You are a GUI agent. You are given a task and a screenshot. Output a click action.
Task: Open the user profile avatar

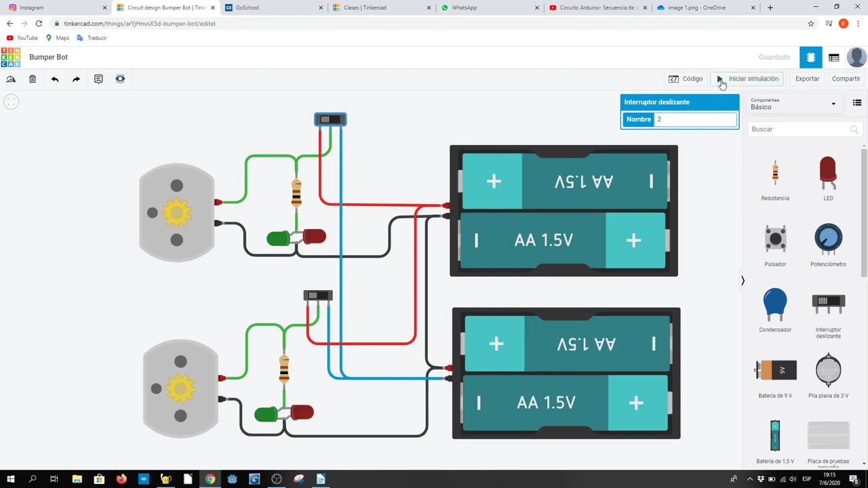tap(856, 58)
